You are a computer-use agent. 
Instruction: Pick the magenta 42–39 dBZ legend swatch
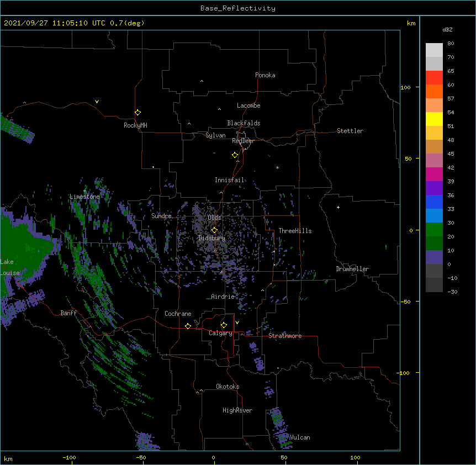tap(434, 174)
